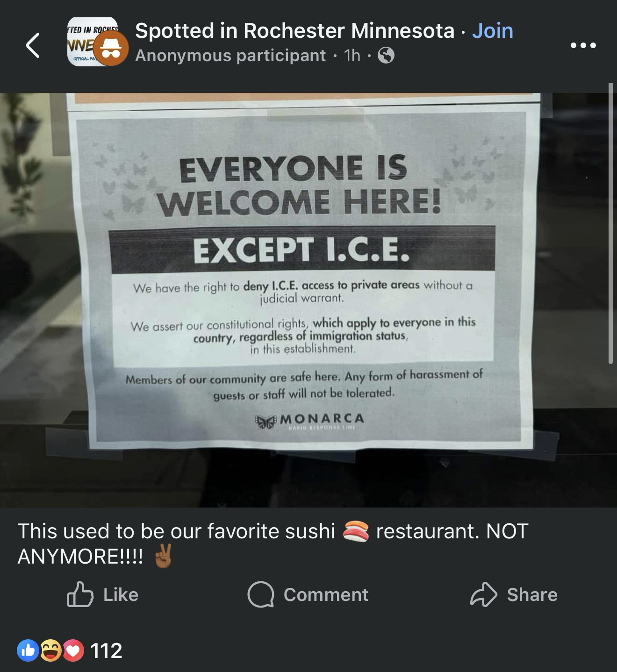Open the Spotted in Rochester Minnesota group name
617x672 pixels.
(x=294, y=31)
